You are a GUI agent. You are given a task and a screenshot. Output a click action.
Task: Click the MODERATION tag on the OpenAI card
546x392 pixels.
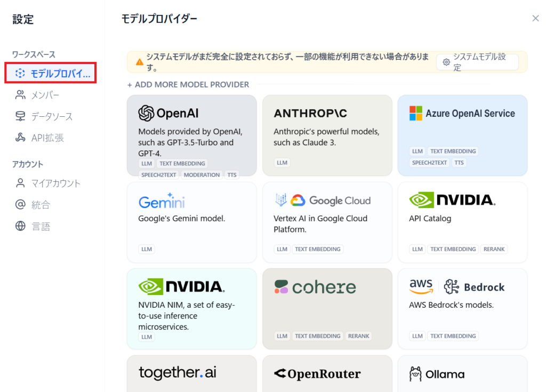[x=202, y=175]
